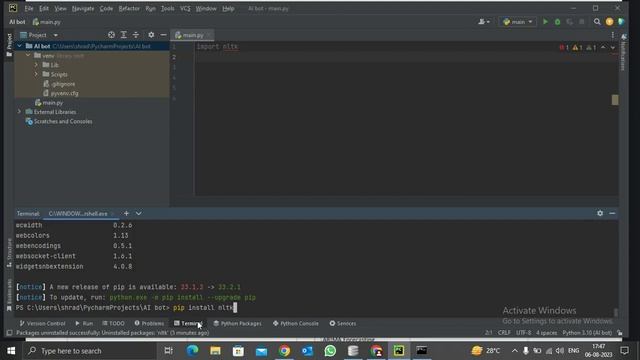Image resolution: width=640 pixels, height=360 pixels.
Task: Open terminal shell options chevron
Action: 139,213
